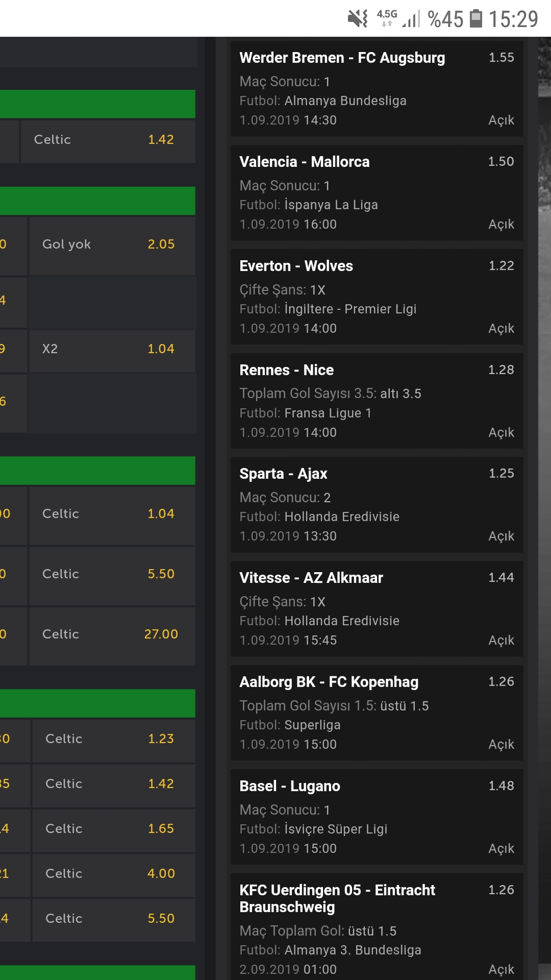
Task: Select Celtic odds 1.23
Action: click(x=114, y=740)
